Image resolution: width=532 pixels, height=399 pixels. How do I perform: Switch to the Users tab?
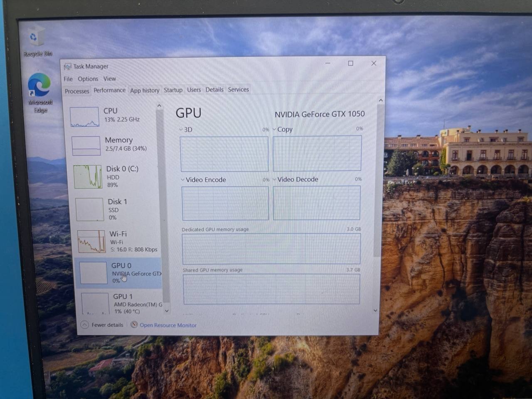[x=194, y=90]
